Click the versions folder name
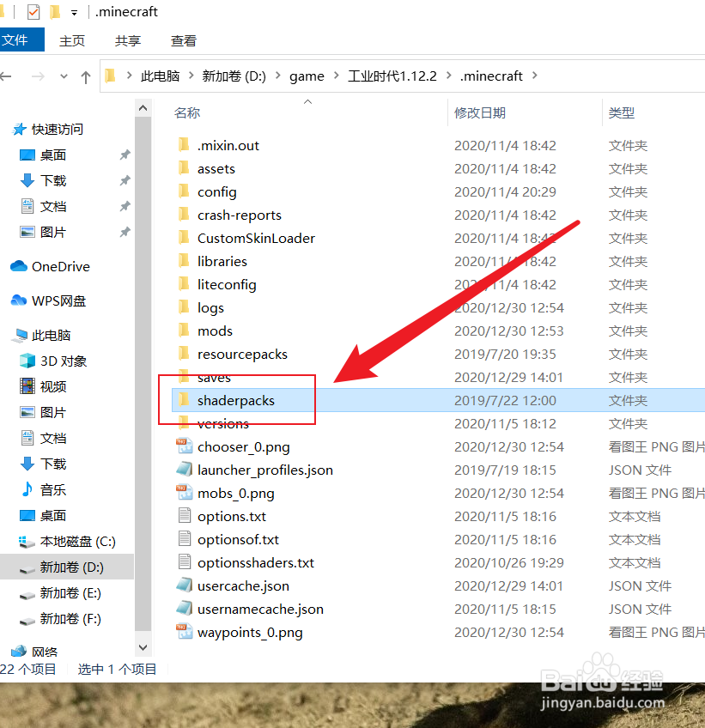This screenshot has height=728, width=705. tap(223, 423)
